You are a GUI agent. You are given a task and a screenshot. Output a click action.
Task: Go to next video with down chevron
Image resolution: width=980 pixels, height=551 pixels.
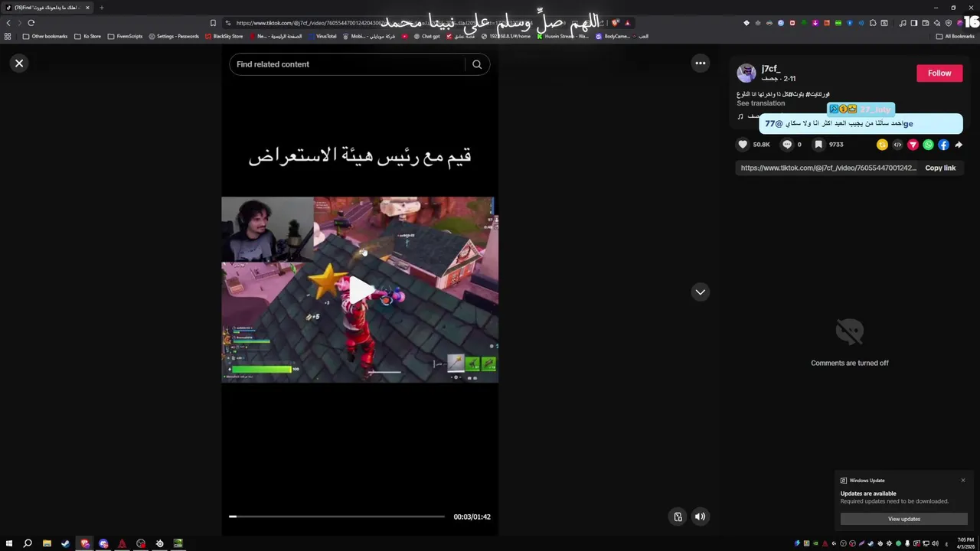coord(701,292)
